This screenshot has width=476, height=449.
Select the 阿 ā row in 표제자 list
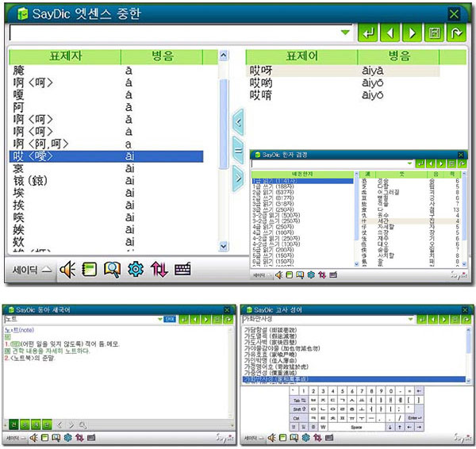tap(106, 107)
